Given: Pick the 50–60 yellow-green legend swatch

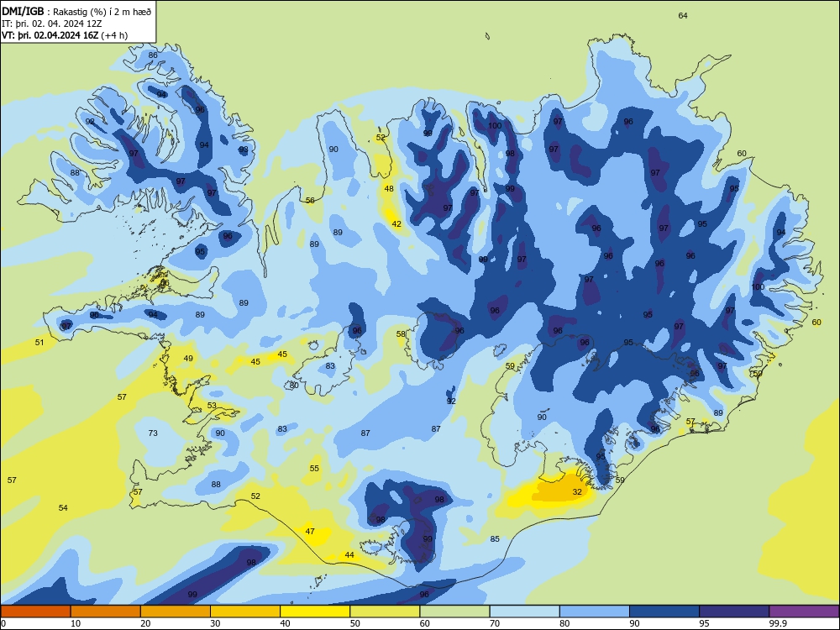Looking at the screenshot, I should point(385,612).
